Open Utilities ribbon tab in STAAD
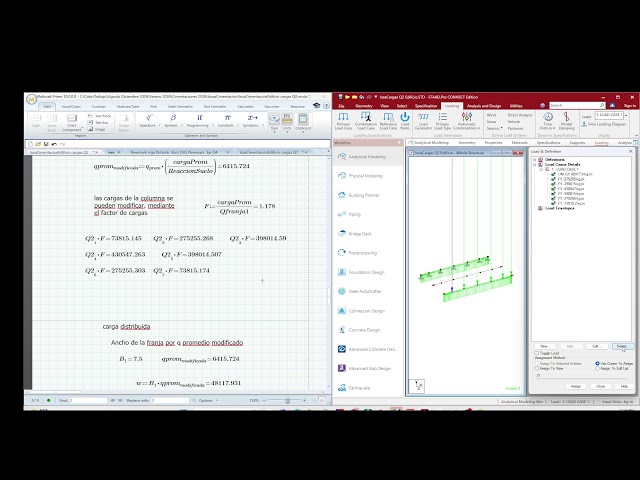Image resolution: width=640 pixels, height=480 pixels. click(516, 106)
